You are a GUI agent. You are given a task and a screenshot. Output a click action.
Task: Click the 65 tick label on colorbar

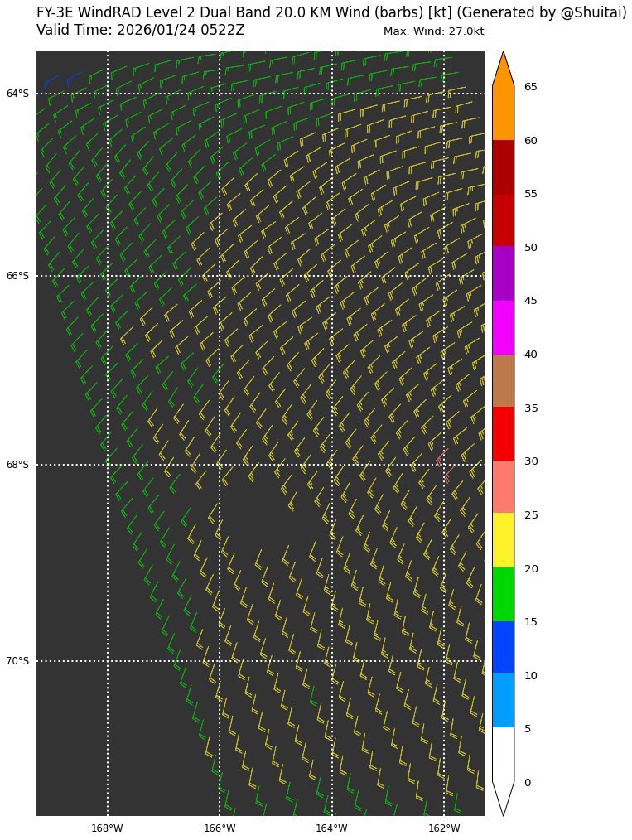point(530,87)
